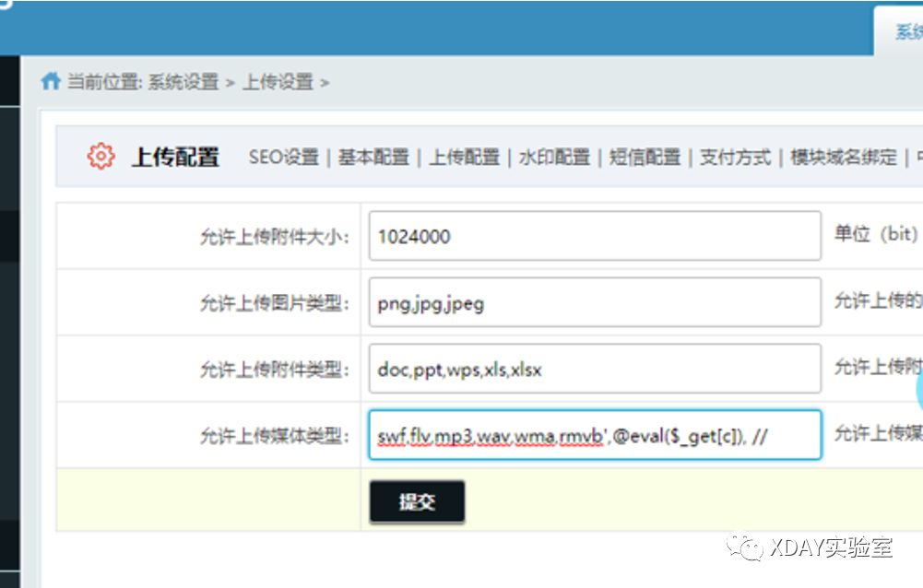Screen dimensions: 923x588
Task: Switch to 水印配置 tab
Action: coord(554,158)
